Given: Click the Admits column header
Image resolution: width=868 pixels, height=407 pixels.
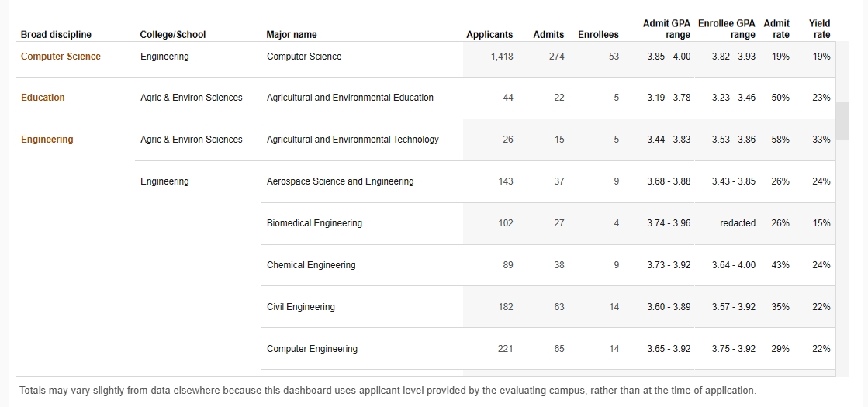Looking at the screenshot, I should 548,35.
